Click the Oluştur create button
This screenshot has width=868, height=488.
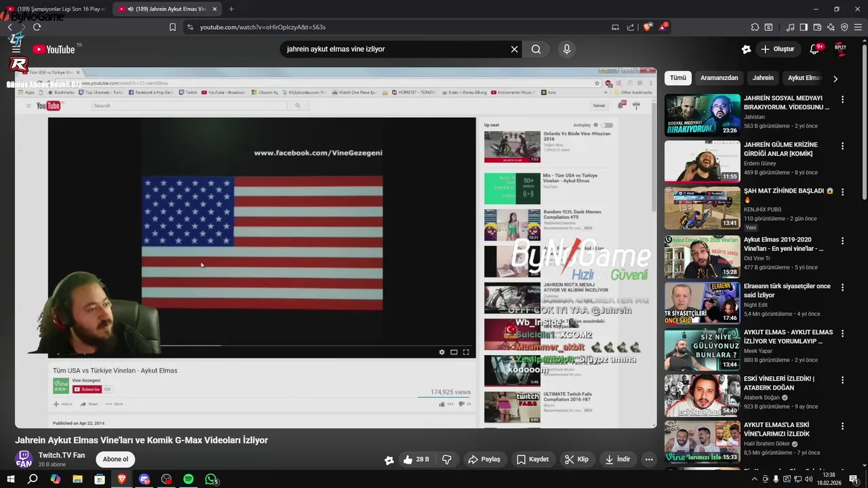pos(777,49)
